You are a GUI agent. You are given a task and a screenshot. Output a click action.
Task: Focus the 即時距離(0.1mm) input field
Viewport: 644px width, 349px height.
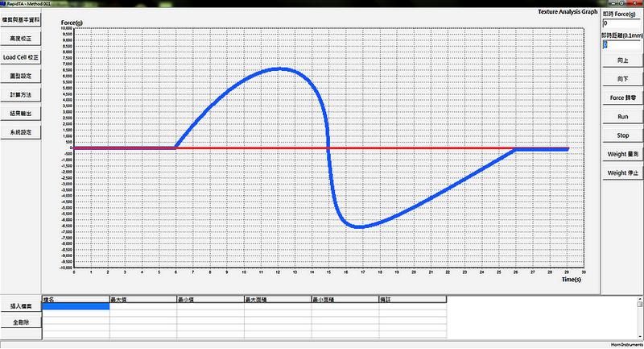(x=621, y=44)
